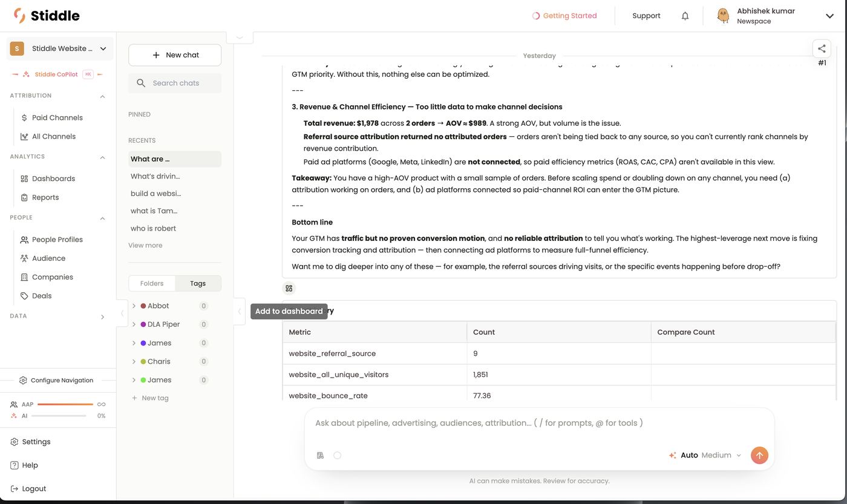Select the Tags tab
The width and height of the screenshot is (847, 504).
point(198,283)
